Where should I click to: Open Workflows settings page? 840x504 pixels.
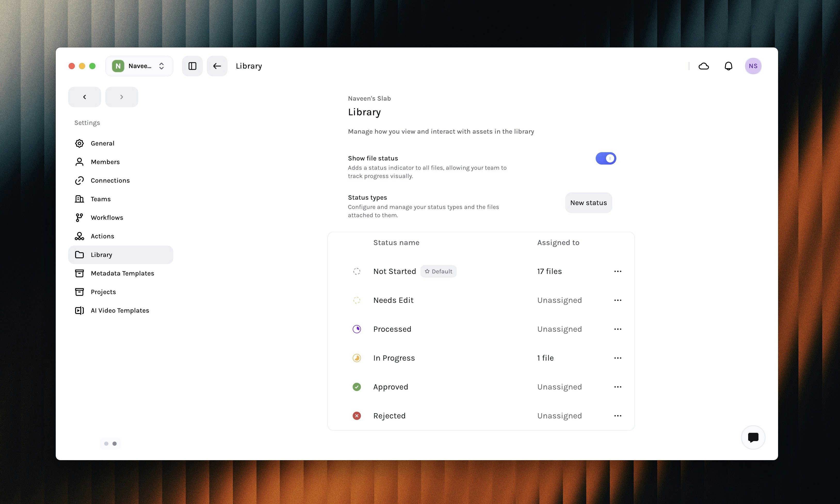tap(107, 217)
